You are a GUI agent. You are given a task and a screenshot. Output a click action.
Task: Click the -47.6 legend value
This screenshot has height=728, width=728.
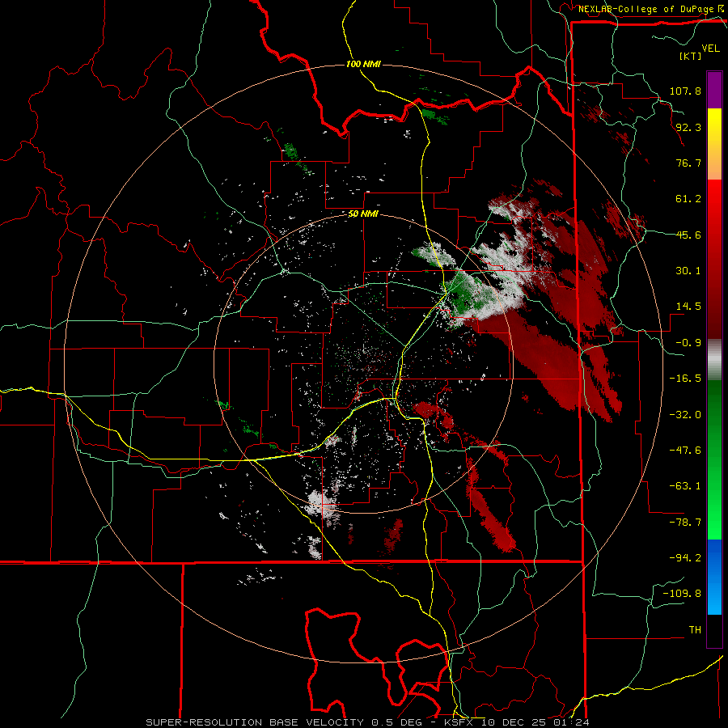(685, 451)
